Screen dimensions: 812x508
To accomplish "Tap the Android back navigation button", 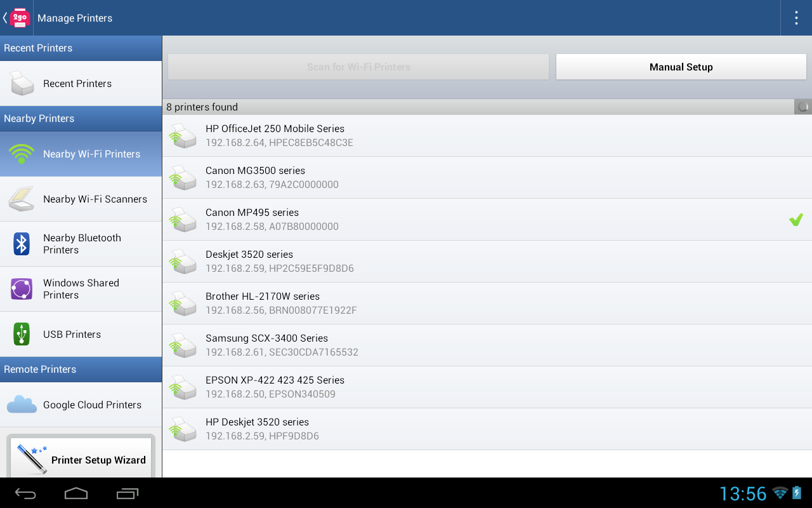I will 26,493.
